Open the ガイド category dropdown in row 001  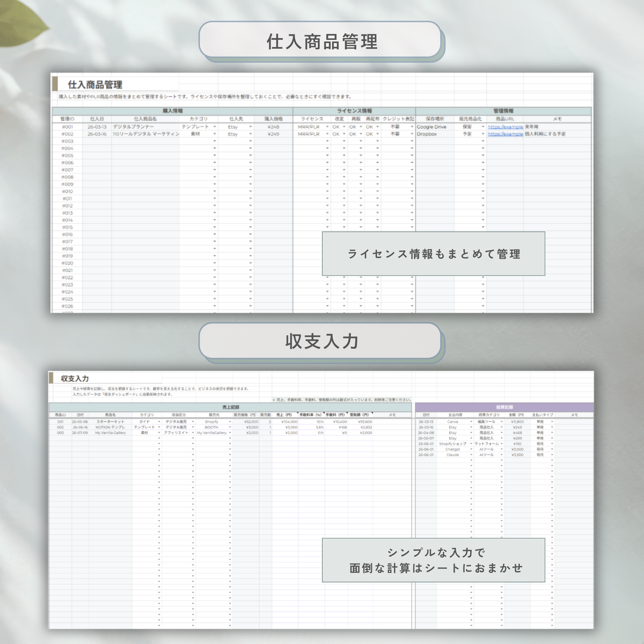159,422
